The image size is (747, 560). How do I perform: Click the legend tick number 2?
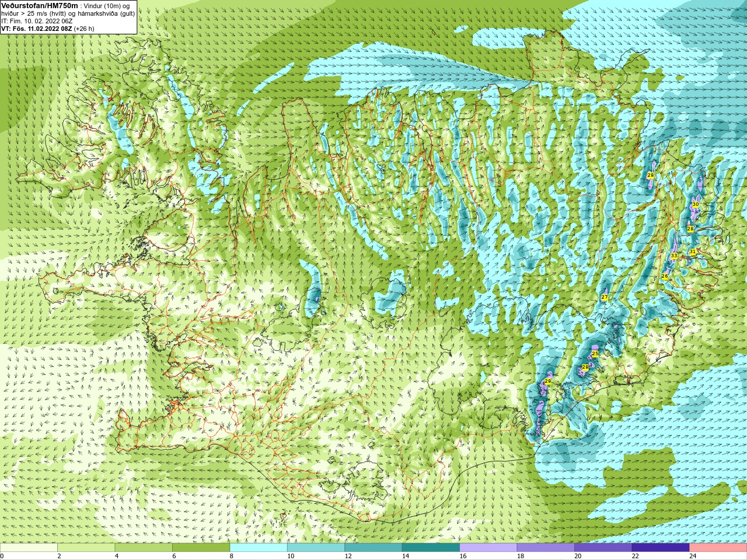point(59,556)
